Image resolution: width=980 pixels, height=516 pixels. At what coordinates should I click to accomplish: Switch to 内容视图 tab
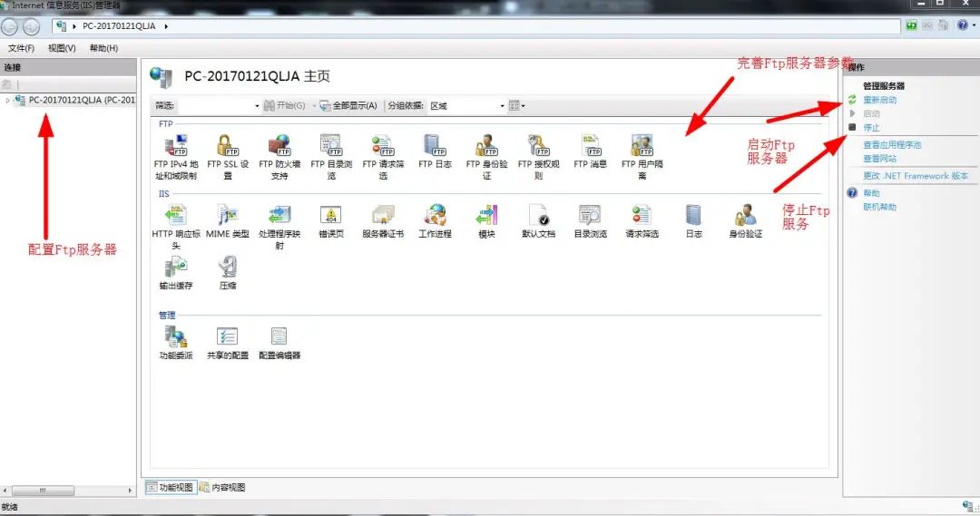pos(223,487)
